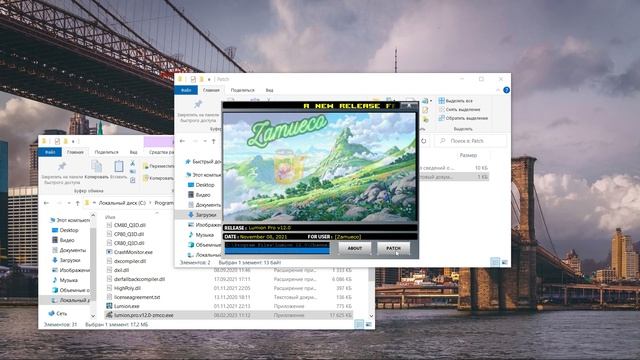Select CrashMonitor.exe file
This screenshot has height=360, width=640.
pyautogui.click(x=129, y=252)
